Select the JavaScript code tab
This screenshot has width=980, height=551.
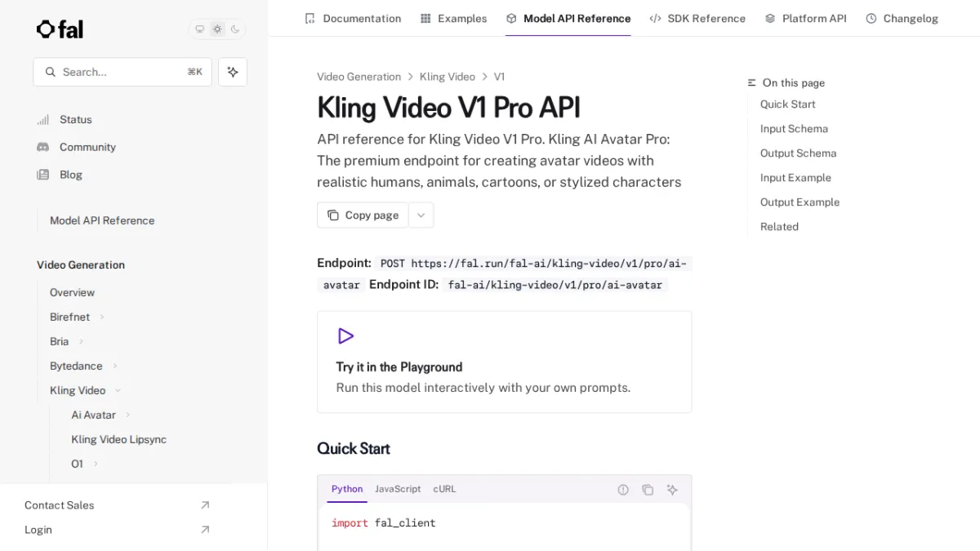[x=398, y=489]
